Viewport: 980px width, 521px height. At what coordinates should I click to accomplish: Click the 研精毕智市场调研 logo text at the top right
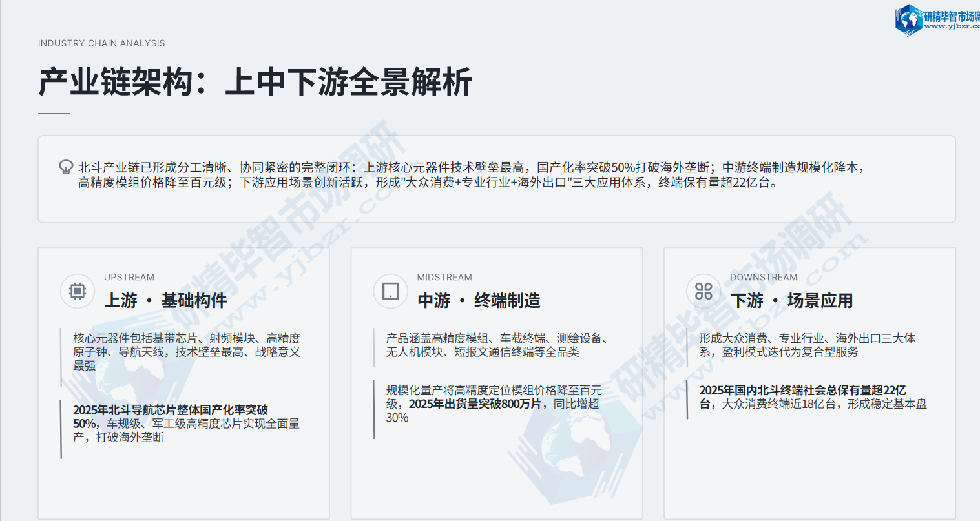952,17
